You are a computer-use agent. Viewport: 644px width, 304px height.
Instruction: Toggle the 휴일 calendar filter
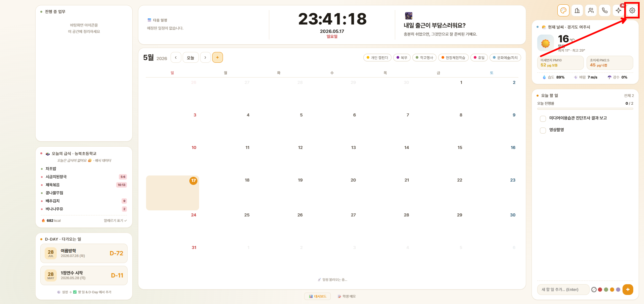(x=479, y=58)
